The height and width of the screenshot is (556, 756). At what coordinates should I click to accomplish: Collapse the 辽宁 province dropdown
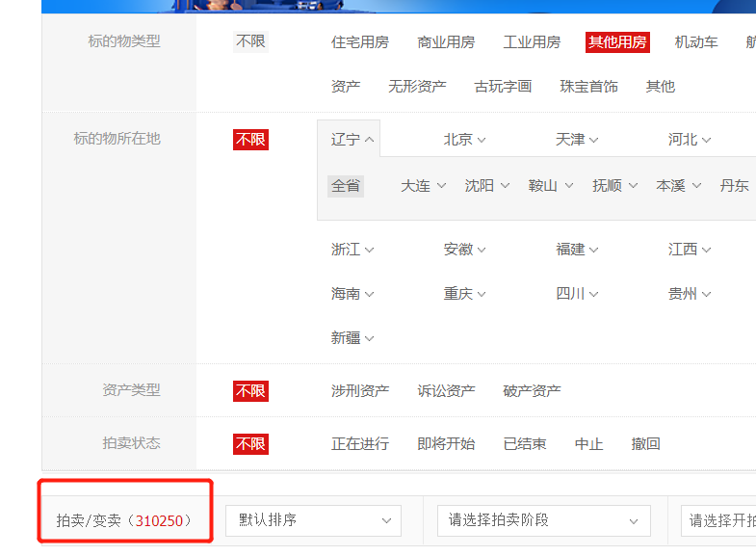(x=352, y=140)
